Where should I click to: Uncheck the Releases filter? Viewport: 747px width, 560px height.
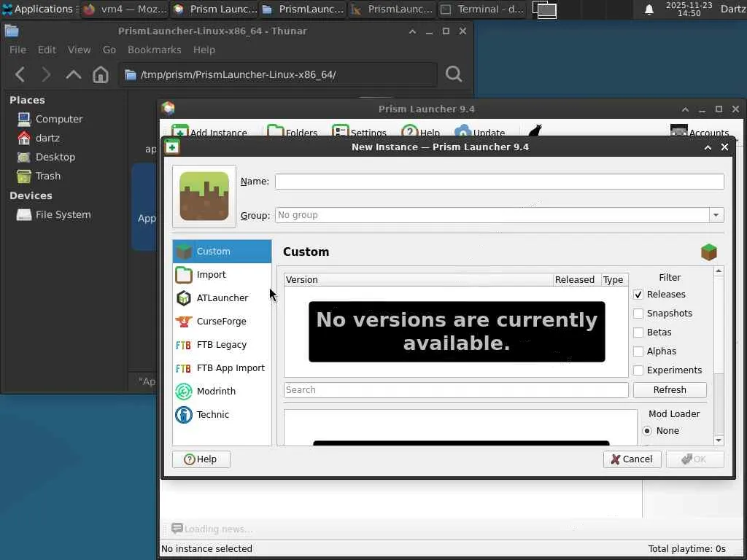[x=638, y=295]
